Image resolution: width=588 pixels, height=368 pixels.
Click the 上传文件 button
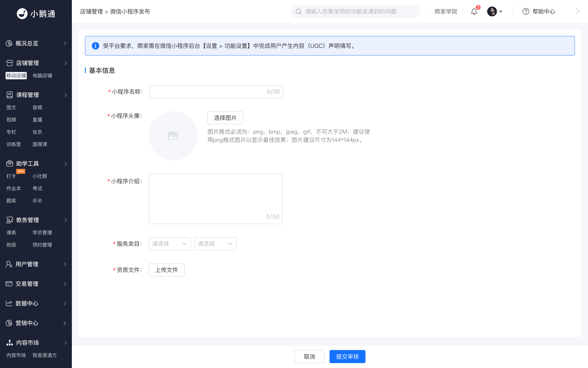pos(166,270)
